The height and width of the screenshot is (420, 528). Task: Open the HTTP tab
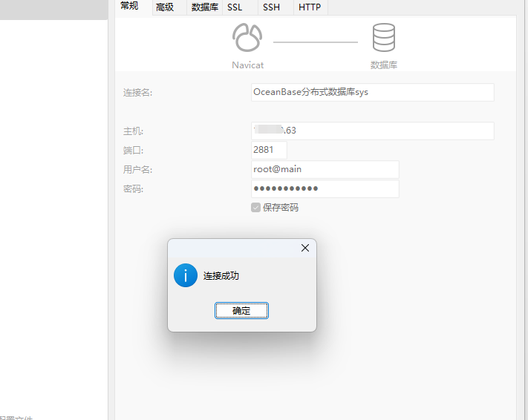tap(310, 7)
